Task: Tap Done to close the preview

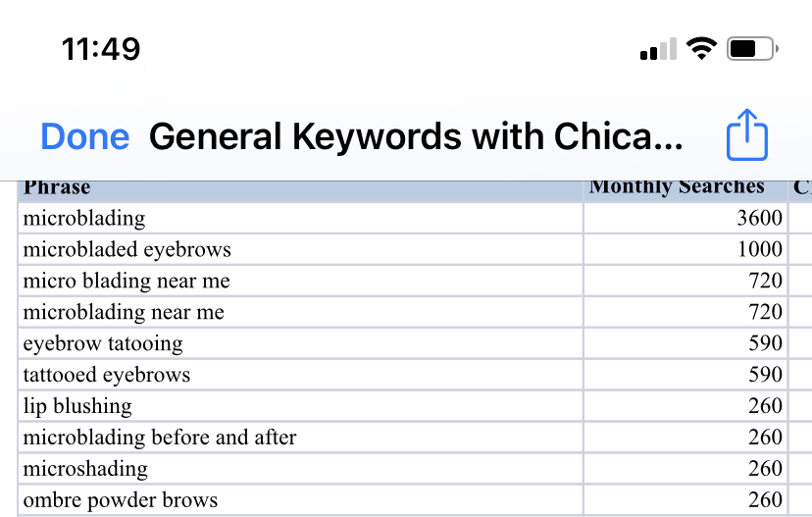Action: pos(85,136)
